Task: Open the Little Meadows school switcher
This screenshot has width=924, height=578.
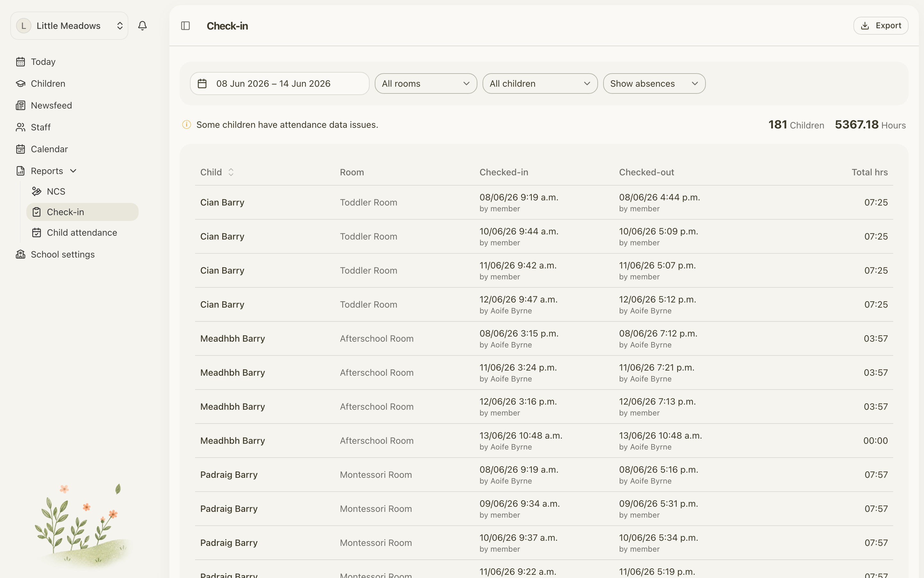Action: [69, 26]
